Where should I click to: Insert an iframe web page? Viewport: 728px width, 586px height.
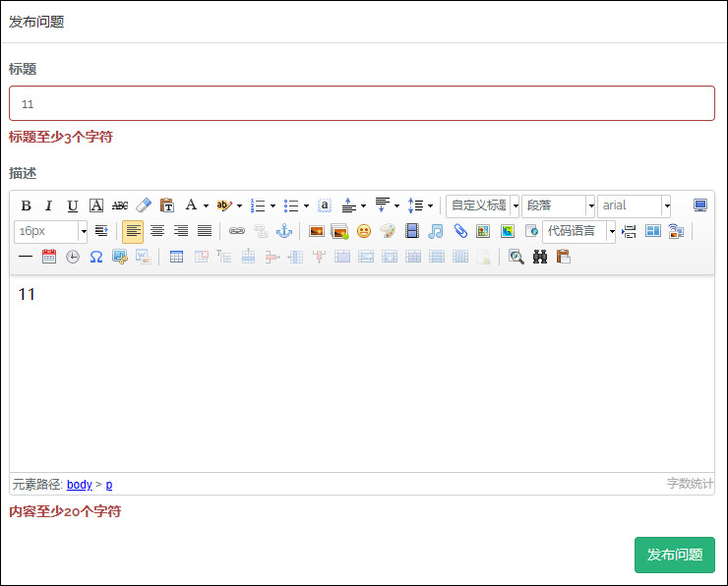point(531,231)
